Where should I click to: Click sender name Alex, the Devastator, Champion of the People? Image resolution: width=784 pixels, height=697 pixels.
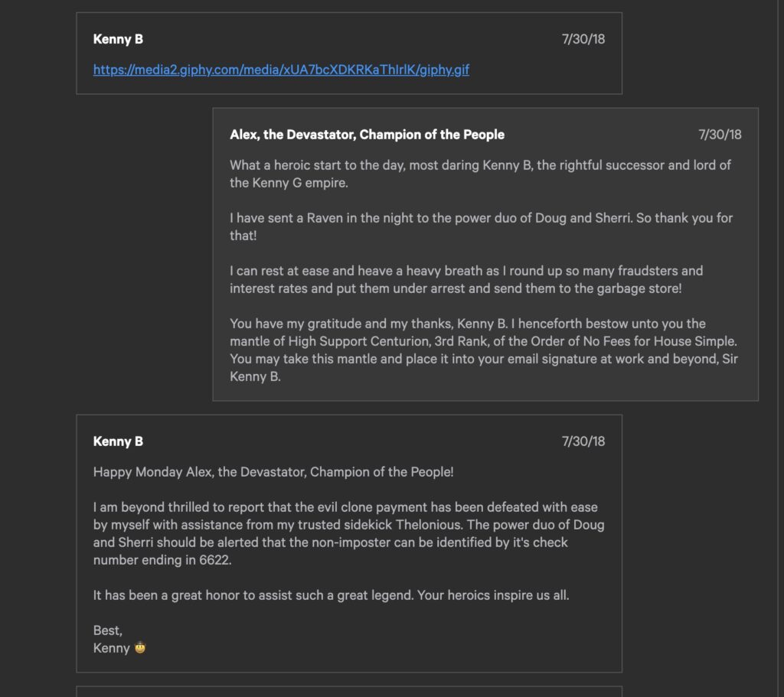coord(367,135)
